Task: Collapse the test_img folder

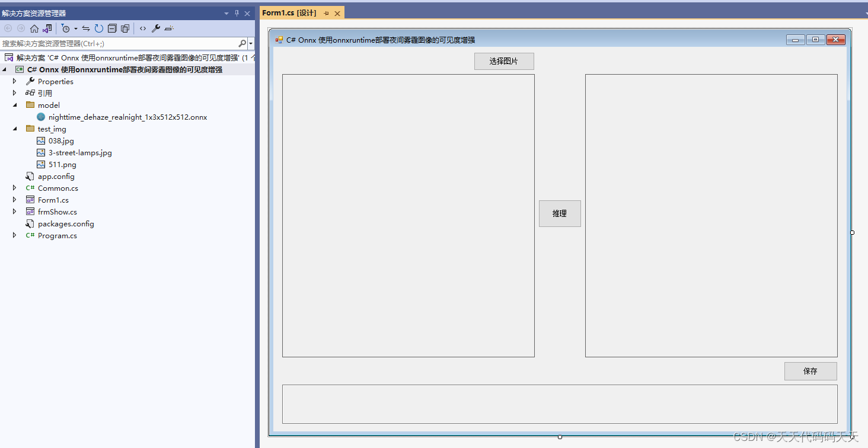Action: 15,129
